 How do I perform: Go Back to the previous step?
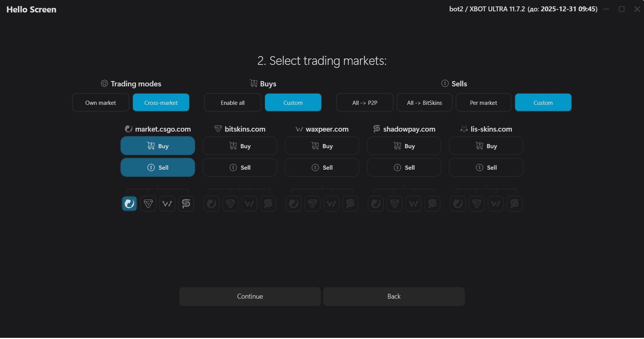[394, 296]
